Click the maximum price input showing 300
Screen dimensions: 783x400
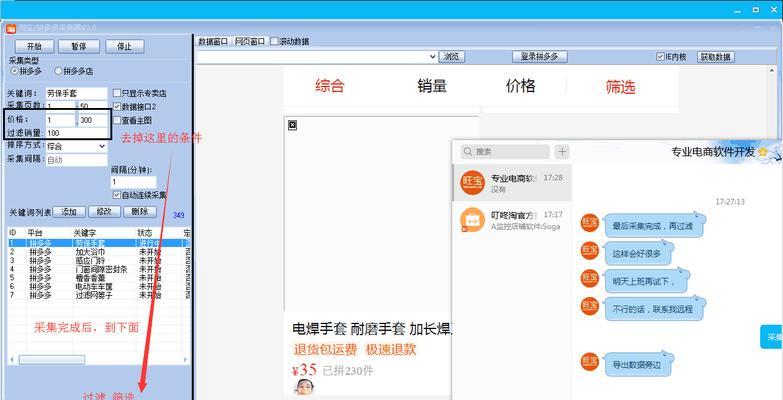[93, 120]
